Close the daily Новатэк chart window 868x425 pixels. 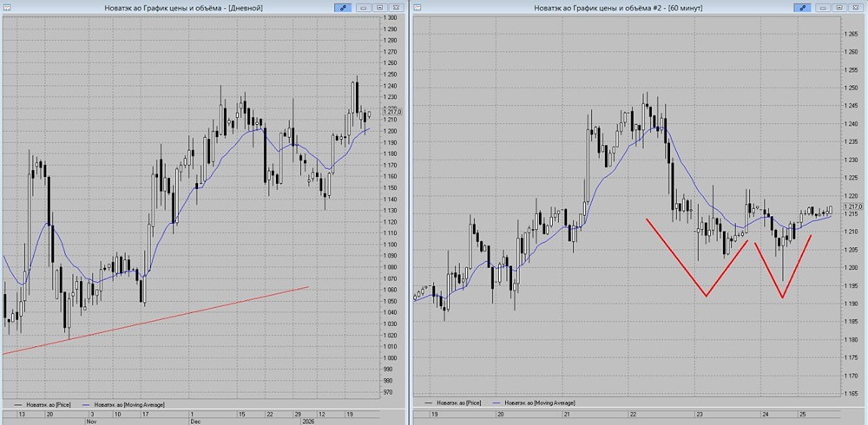(x=396, y=8)
